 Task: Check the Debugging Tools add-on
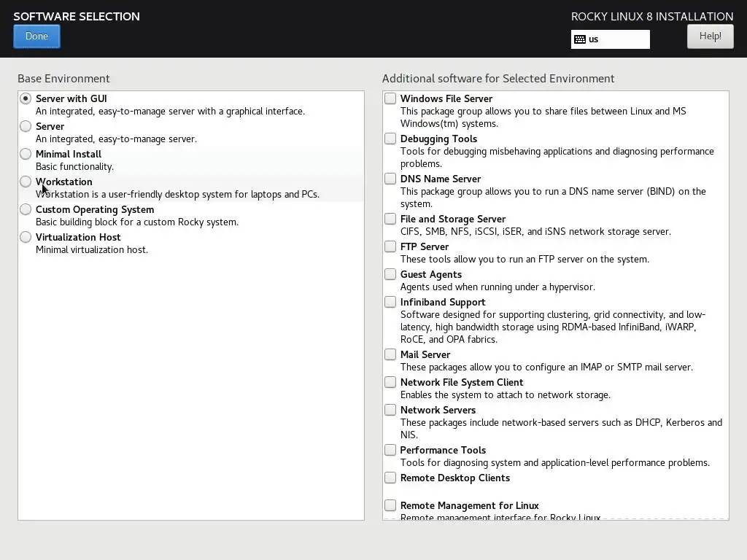tap(391, 139)
